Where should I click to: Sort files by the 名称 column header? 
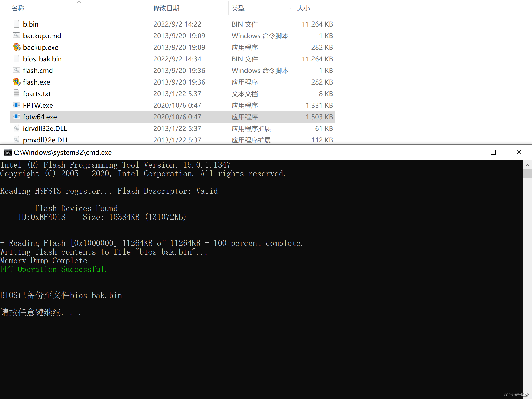[x=18, y=8]
